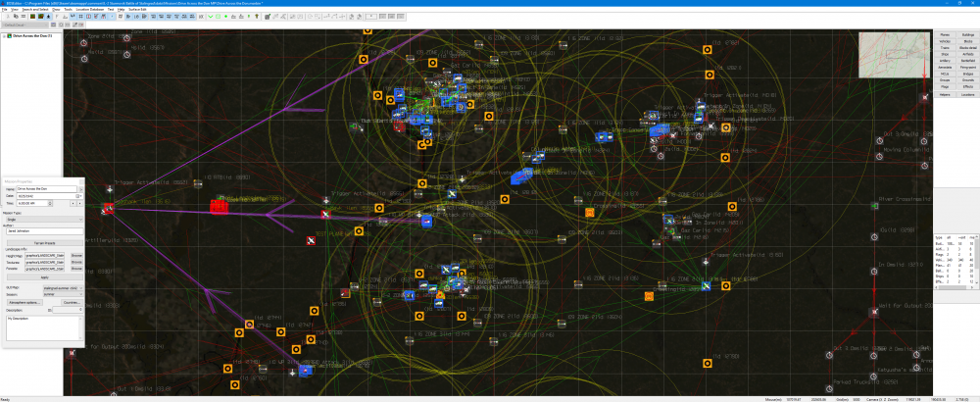Select the Artillery object category
980x402 pixels.
pos(945,61)
